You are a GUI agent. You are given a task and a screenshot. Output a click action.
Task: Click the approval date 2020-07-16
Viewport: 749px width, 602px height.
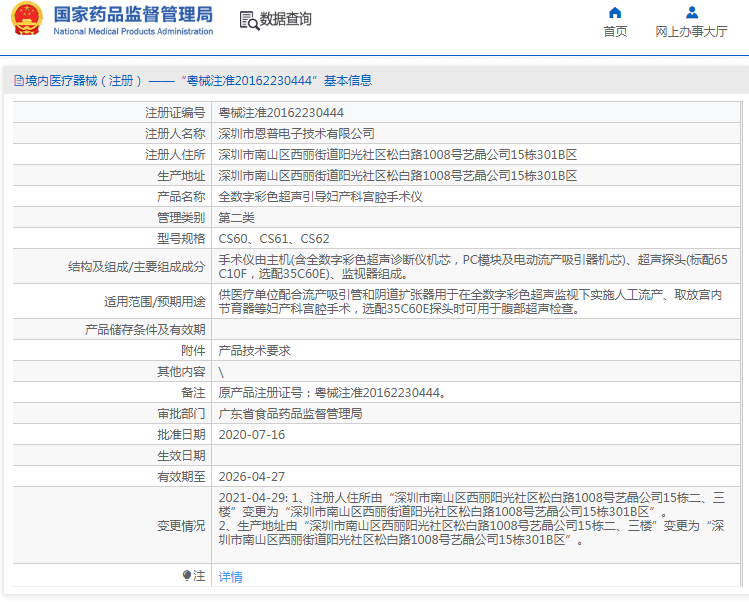[252, 435]
